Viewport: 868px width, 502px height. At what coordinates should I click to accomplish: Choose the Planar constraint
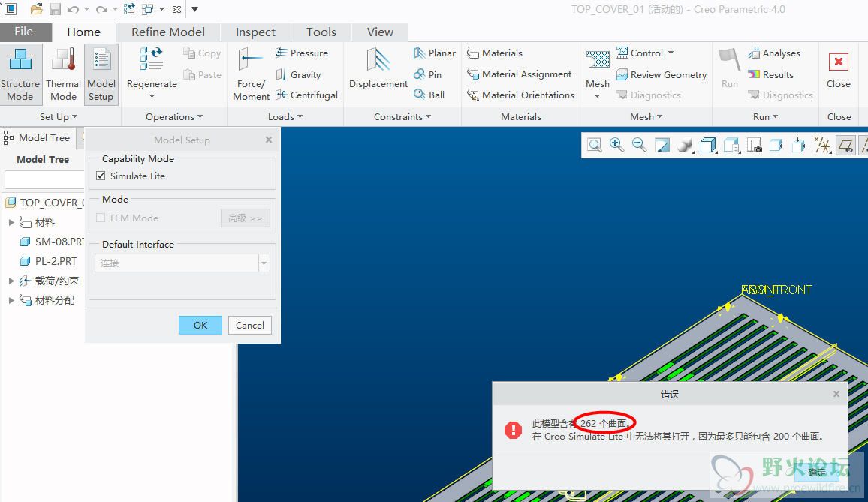click(435, 53)
